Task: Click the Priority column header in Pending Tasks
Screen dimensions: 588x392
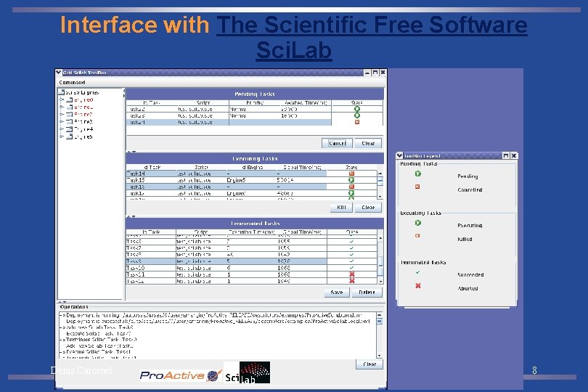Action: tap(255, 102)
